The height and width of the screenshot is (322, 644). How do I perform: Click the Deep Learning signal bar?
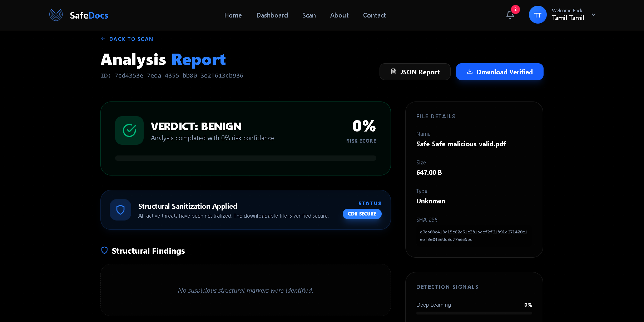coord(474,313)
